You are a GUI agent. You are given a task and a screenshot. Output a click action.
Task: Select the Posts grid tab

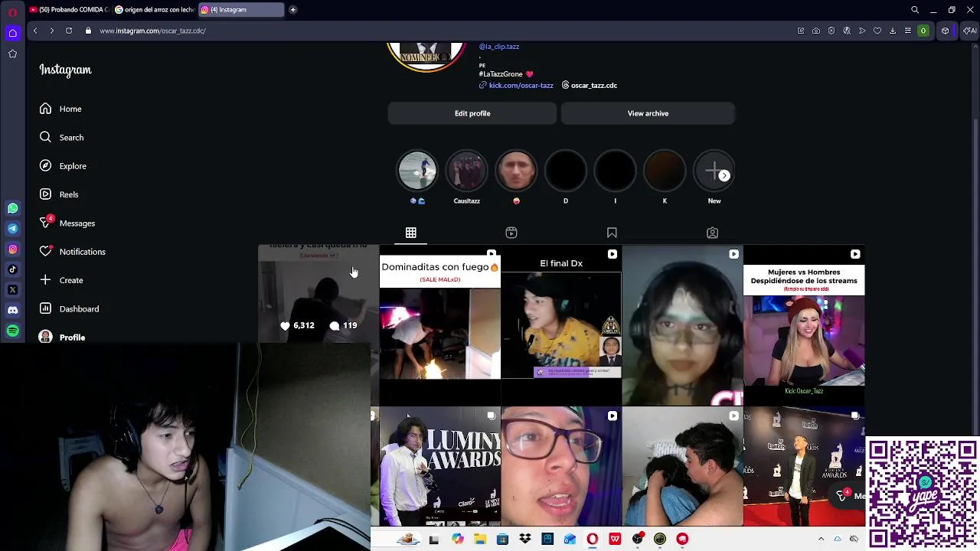[x=411, y=233]
